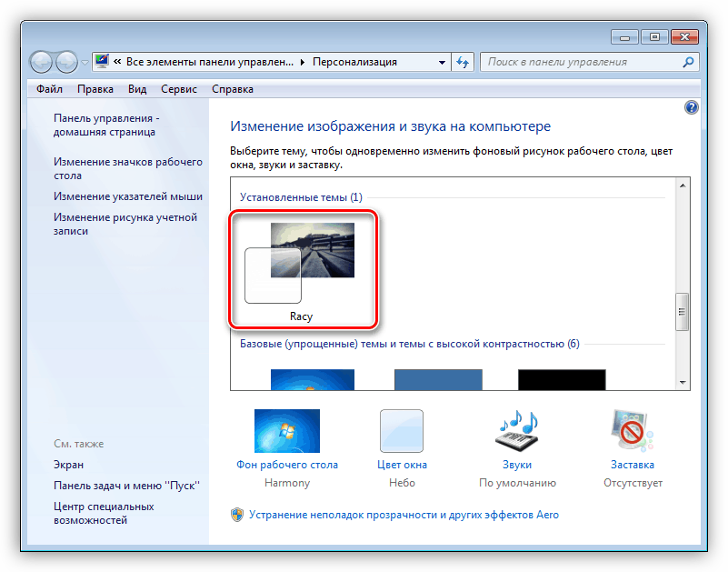The height and width of the screenshot is (572, 728).
Task: Click the shield icon near Aero troubleshooting
Action: click(237, 515)
